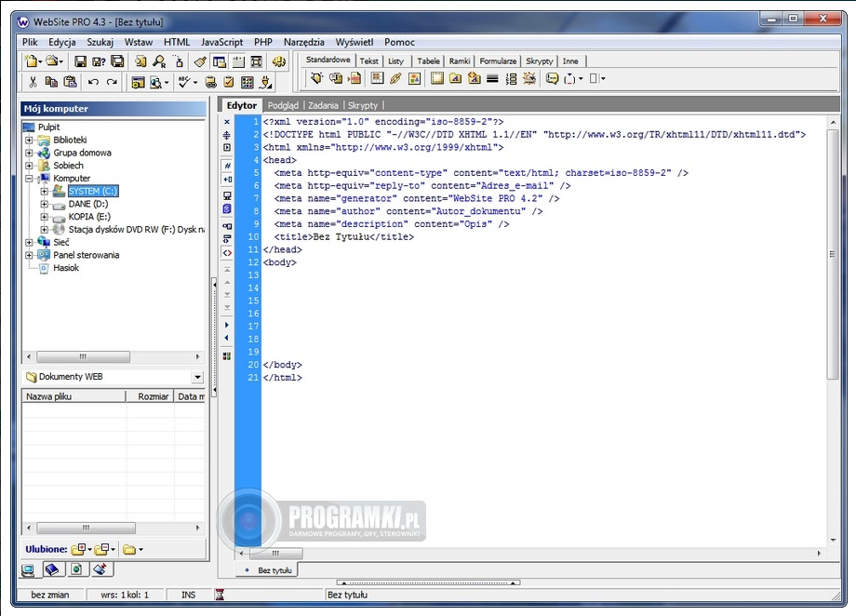Redo the last undone edit

click(112, 82)
